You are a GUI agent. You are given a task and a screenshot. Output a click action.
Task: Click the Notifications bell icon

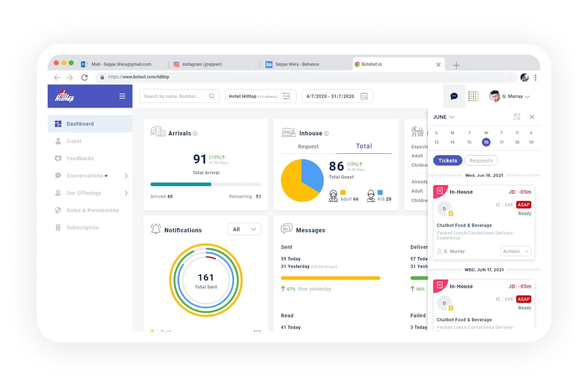tap(156, 229)
